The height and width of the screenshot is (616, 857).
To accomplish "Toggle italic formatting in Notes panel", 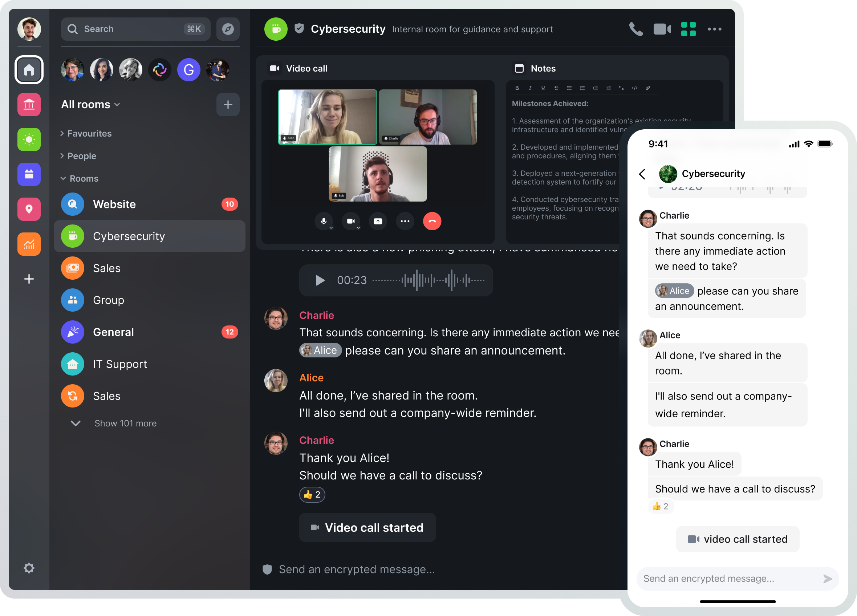I will pyautogui.click(x=529, y=88).
